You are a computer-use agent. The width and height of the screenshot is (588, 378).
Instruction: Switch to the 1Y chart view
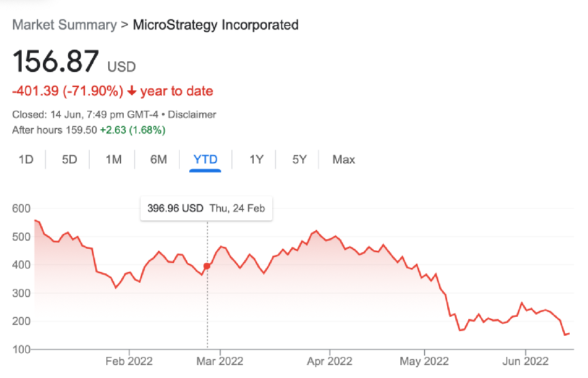256,160
